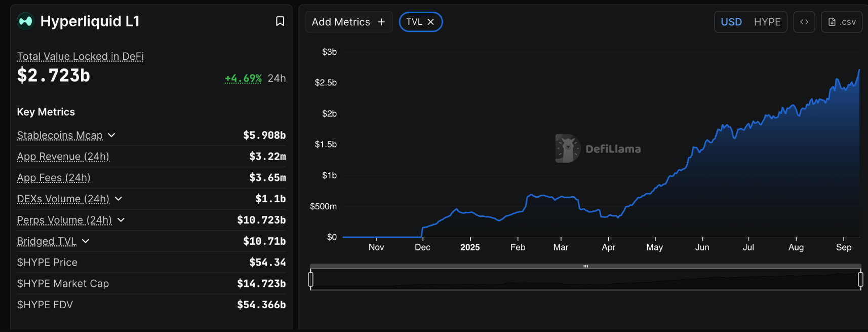Click the right handle of the time range slider
868x332 pixels.
click(x=860, y=279)
